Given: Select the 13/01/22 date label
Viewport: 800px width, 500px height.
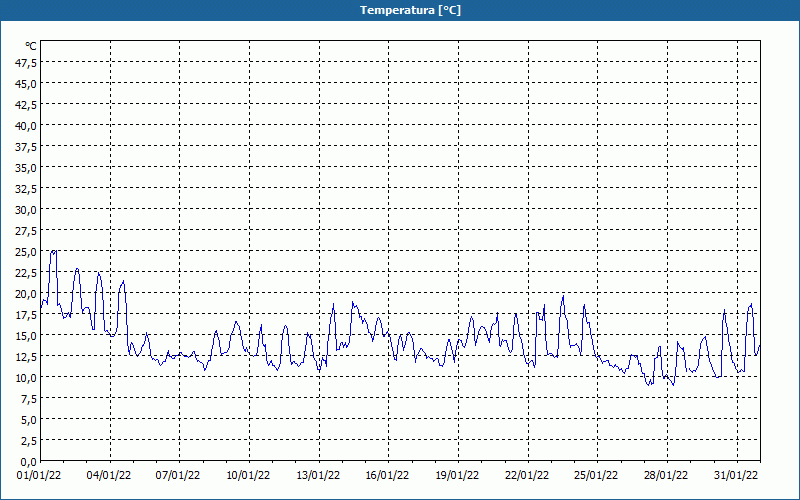Looking at the screenshot, I should [318, 476].
